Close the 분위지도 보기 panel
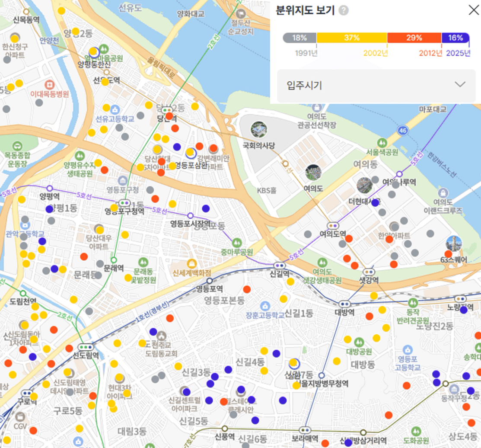Image resolution: width=481 pixels, height=448 pixels. [474, 10]
